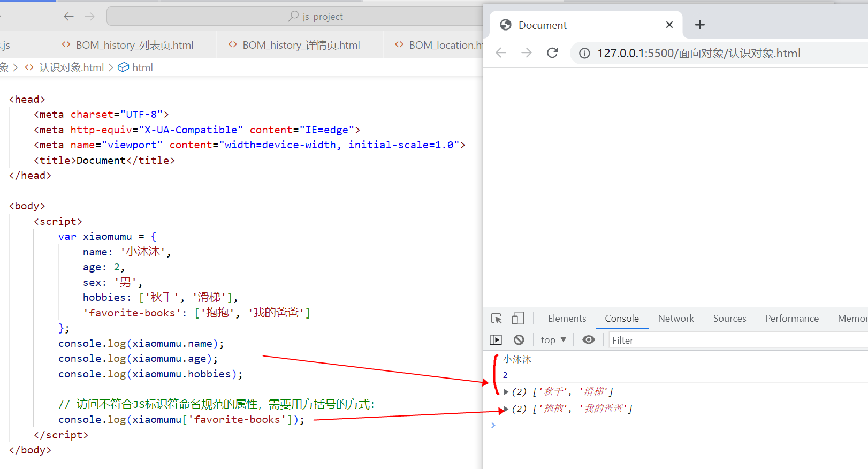868x469 pixels.
Task: Click the 'favorite-books' property key line
Action: (196, 313)
